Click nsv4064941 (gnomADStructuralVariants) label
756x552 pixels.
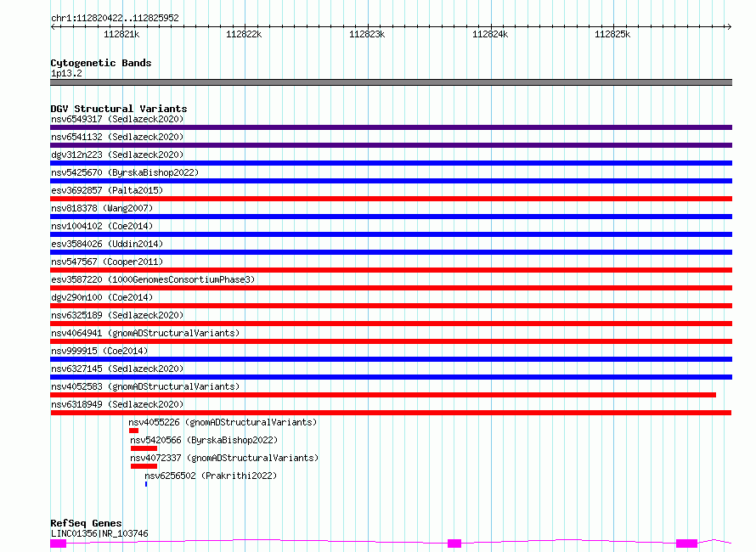(145, 333)
